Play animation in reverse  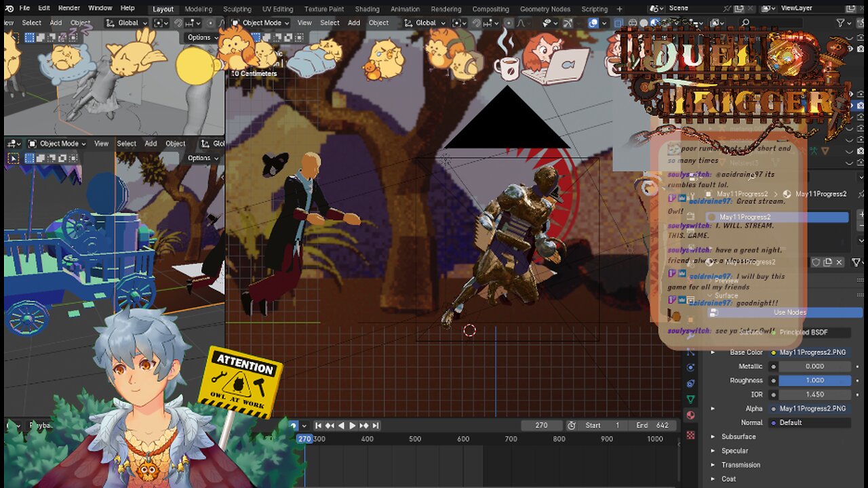click(x=341, y=426)
